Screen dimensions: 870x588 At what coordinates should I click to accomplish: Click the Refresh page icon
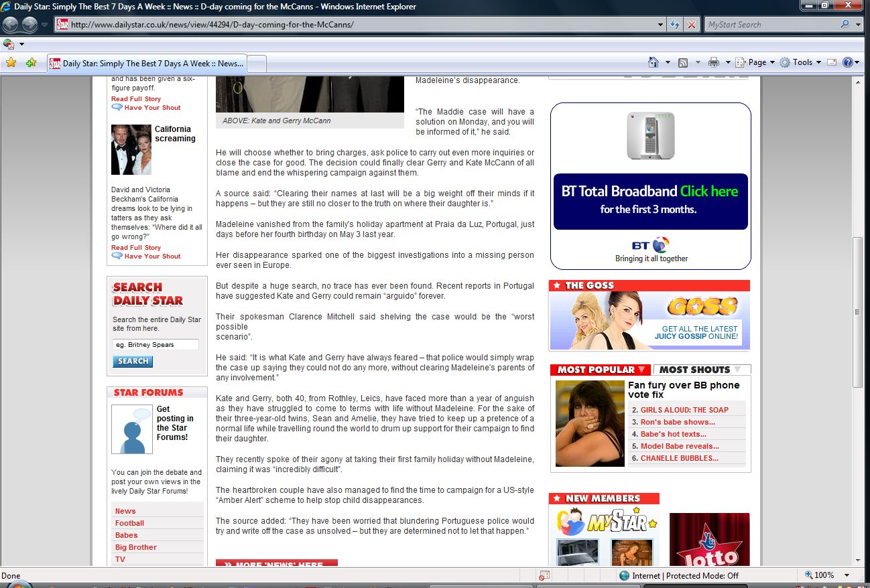(x=676, y=25)
